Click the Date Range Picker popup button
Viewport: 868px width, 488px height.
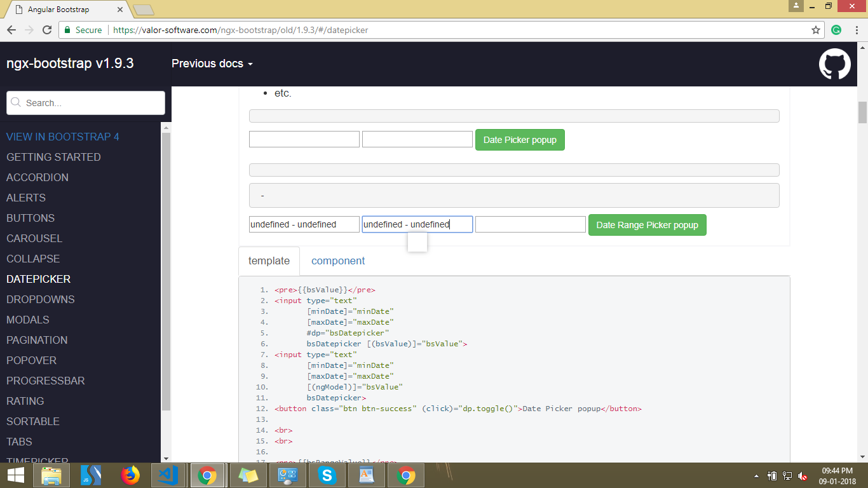647,224
